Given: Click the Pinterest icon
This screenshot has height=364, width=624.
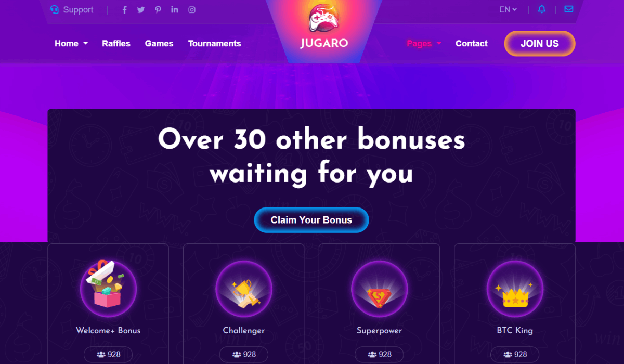Looking at the screenshot, I should (x=158, y=10).
